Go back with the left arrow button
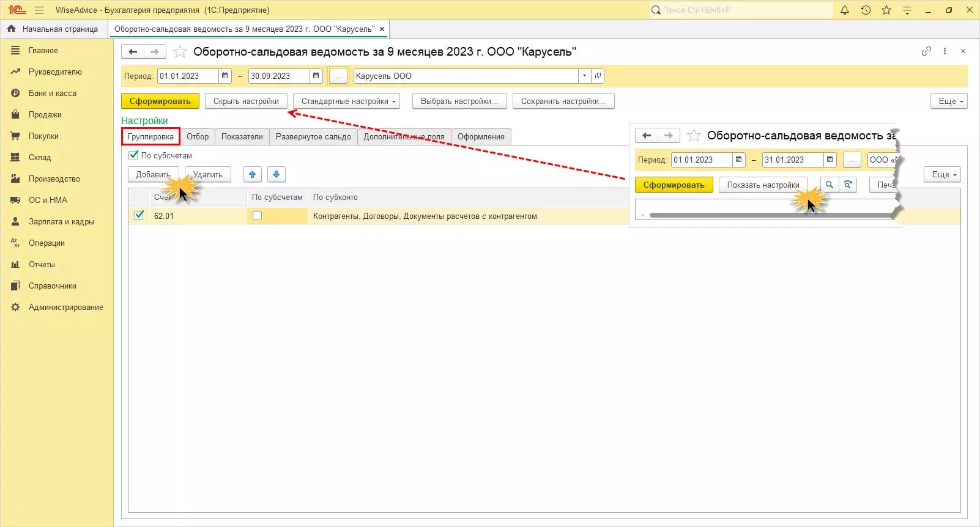 (x=133, y=52)
